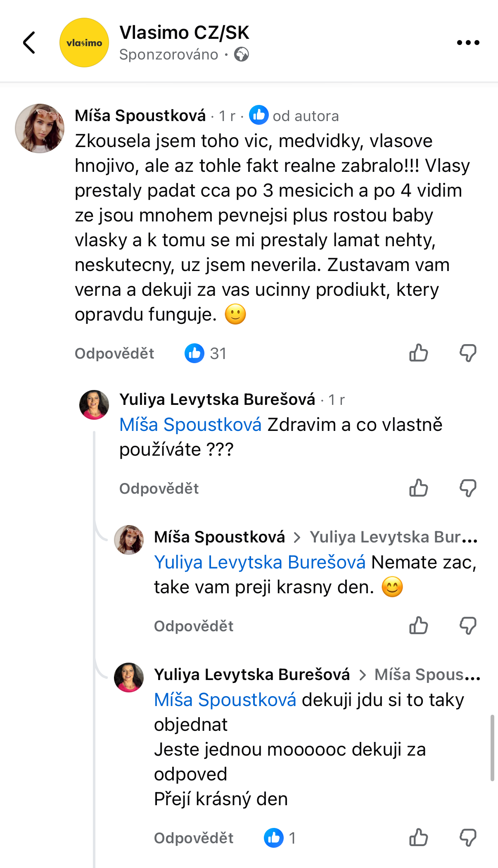Image resolution: width=498 pixels, height=868 pixels.
Task: Open the Vlasimo CZ/SK page title
Action: point(184,33)
